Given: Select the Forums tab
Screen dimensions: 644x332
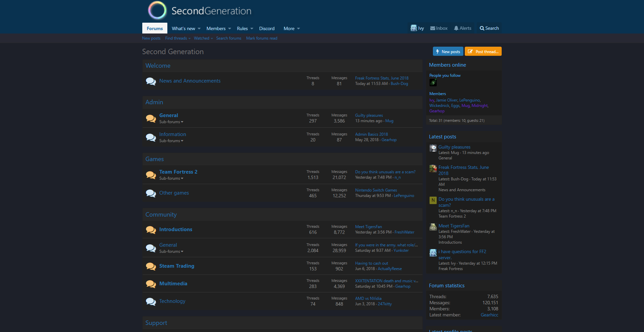Looking at the screenshot, I should coord(155,28).
